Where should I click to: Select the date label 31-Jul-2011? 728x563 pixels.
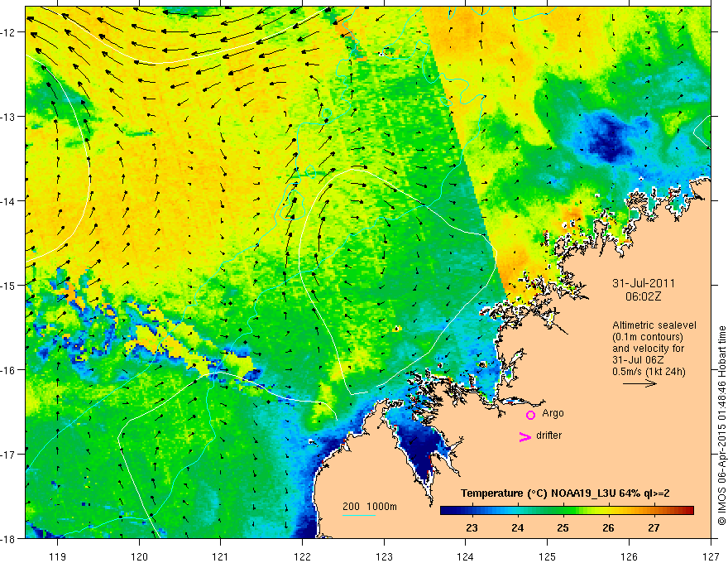644,283
